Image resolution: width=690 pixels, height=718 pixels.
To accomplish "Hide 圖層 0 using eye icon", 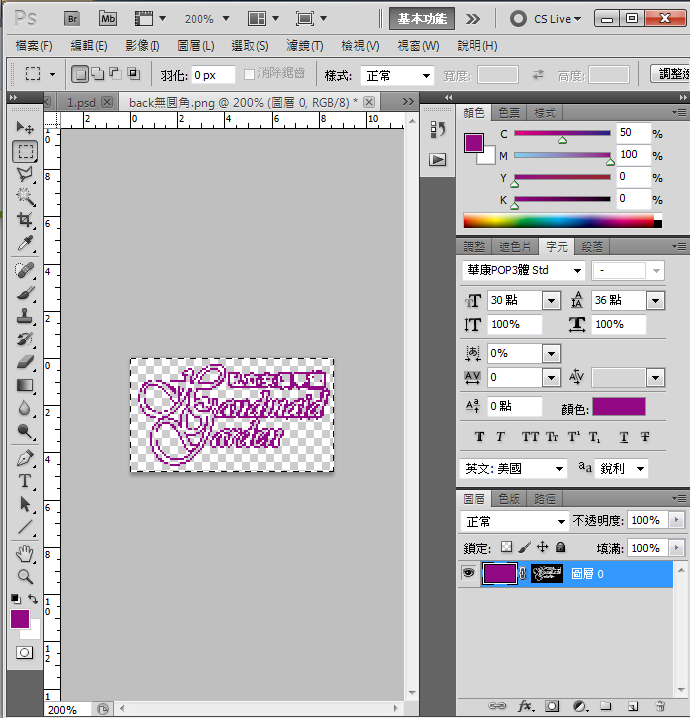I will click(x=467, y=573).
